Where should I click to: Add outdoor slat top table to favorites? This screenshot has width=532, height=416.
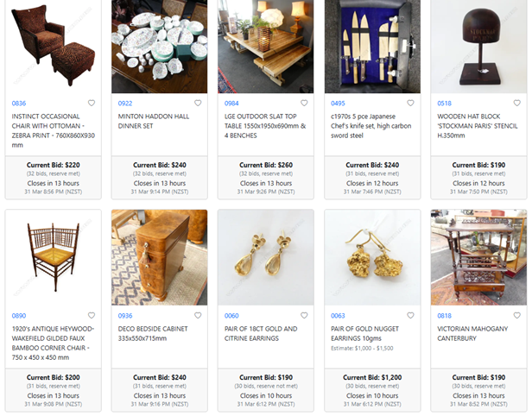[x=304, y=103]
